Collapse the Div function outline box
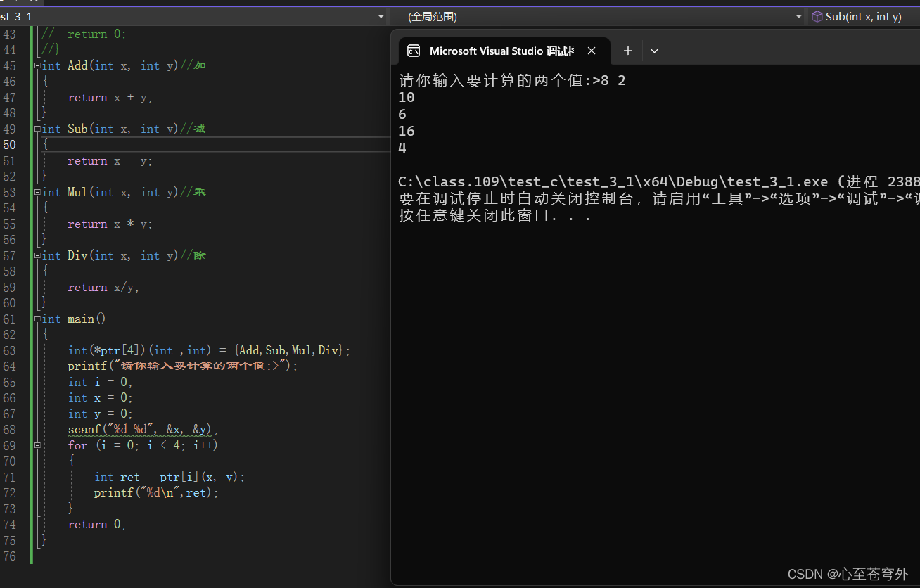The height and width of the screenshot is (588, 920). (x=38, y=255)
